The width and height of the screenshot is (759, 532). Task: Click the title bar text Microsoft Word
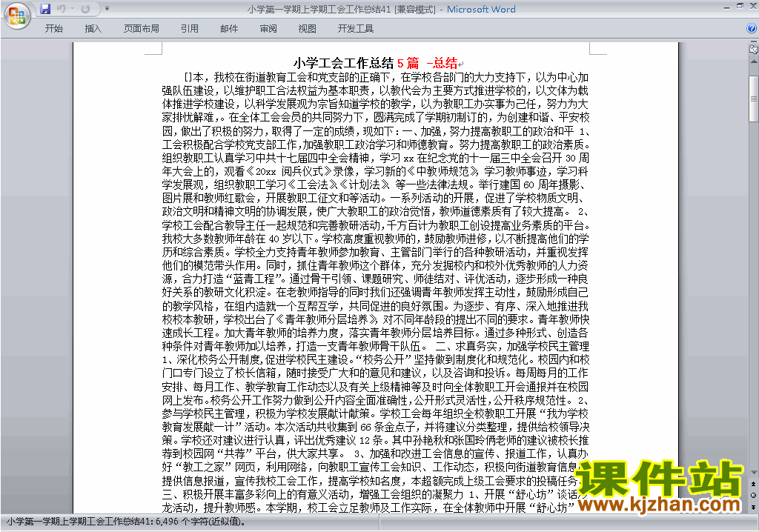click(481, 9)
